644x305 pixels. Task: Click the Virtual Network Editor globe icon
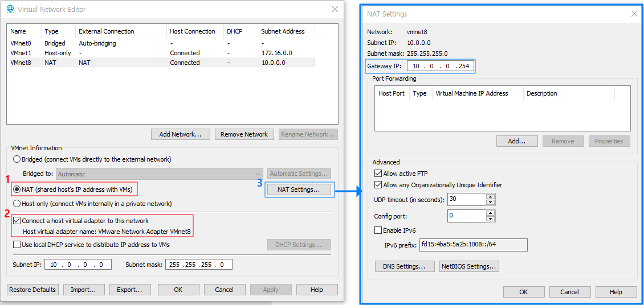(11, 9)
